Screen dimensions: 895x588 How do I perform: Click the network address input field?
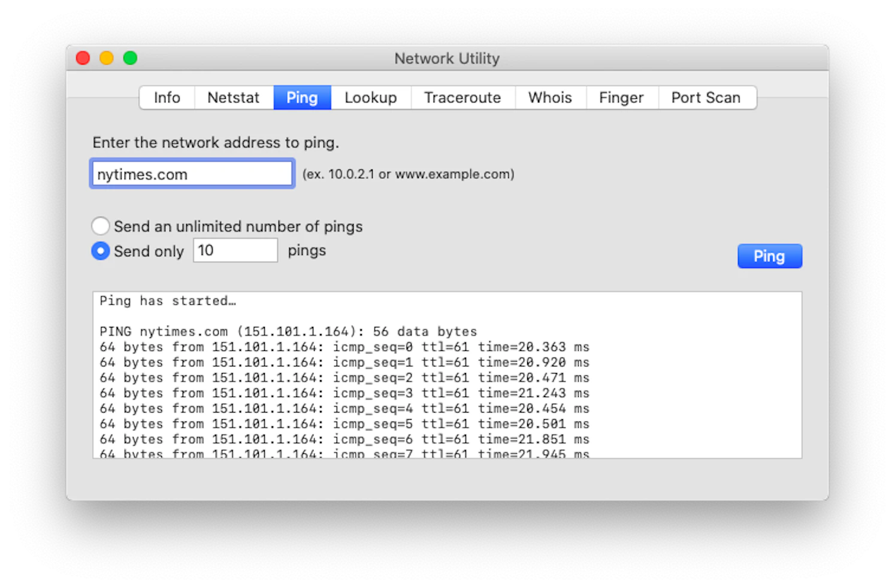point(192,174)
